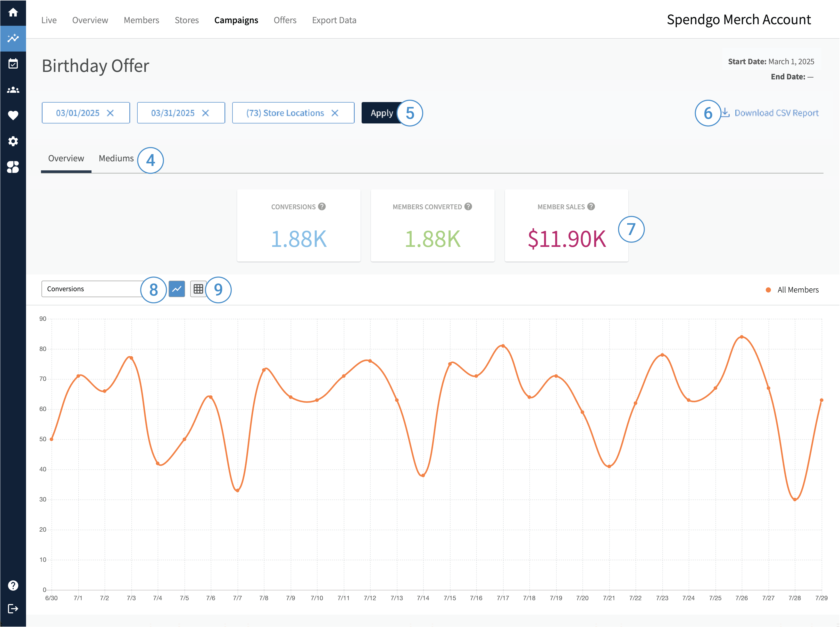Click the help question mark in sidebar
This screenshot has width=840, height=627.
[x=13, y=585]
